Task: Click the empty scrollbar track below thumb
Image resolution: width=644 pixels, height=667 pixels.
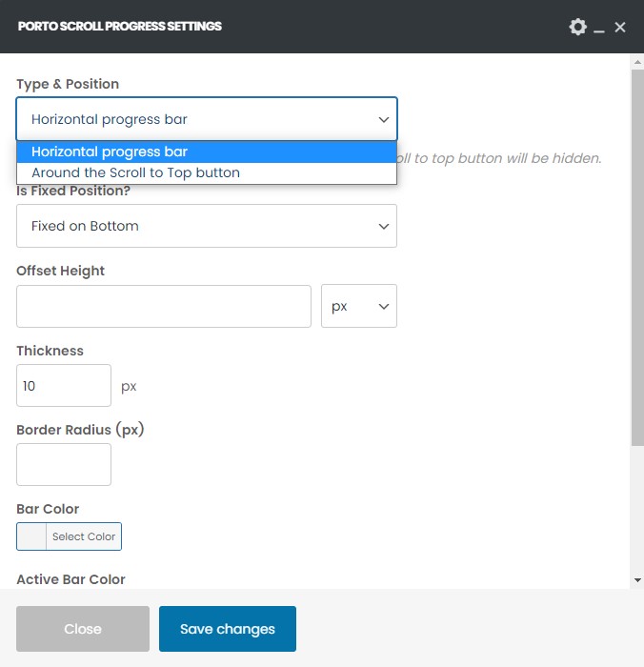Action: pos(636,515)
